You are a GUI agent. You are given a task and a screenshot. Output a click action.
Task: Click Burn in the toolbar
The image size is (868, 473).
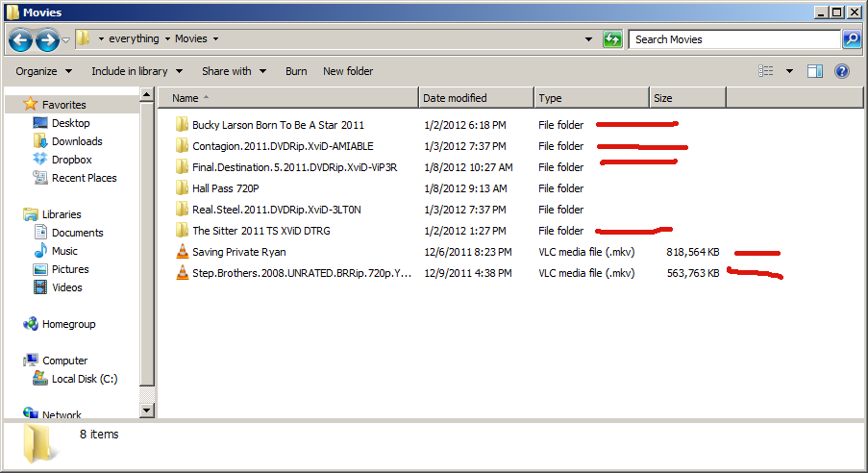(296, 71)
